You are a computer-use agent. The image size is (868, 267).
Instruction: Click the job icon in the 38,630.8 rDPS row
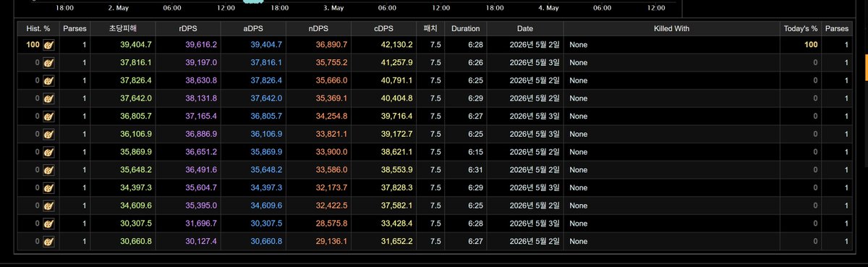[x=48, y=80]
